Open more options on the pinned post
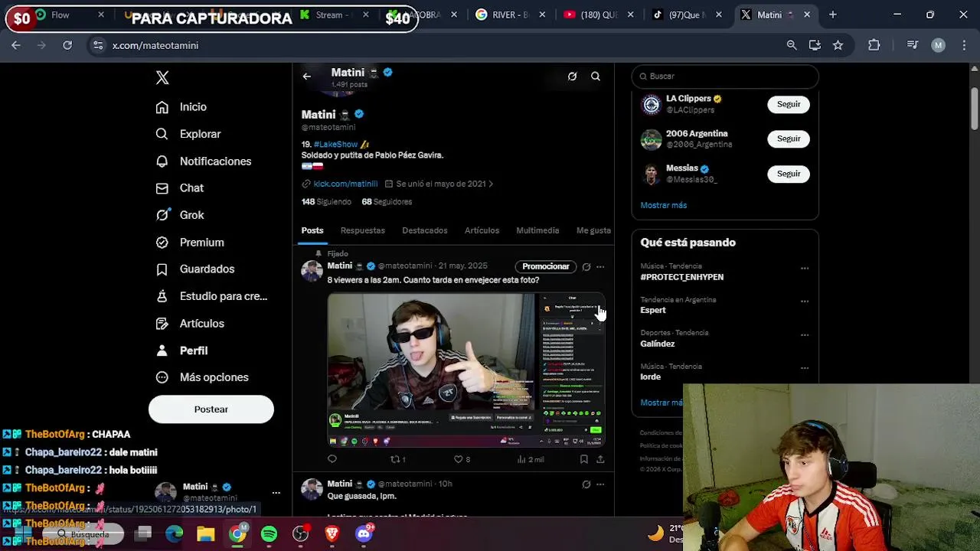This screenshot has width=980, height=551. tap(600, 267)
